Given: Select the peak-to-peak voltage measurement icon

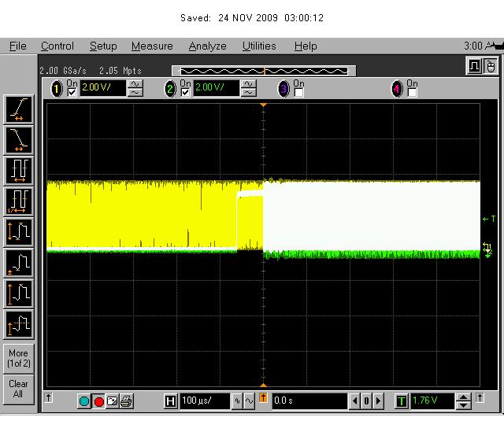Looking at the screenshot, I should (19, 232).
